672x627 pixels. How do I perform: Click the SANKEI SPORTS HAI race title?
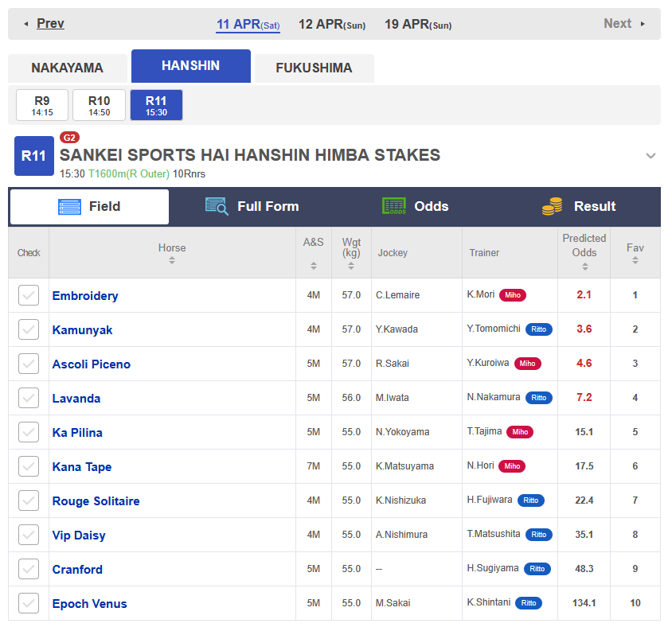pyautogui.click(x=250, y=155)
